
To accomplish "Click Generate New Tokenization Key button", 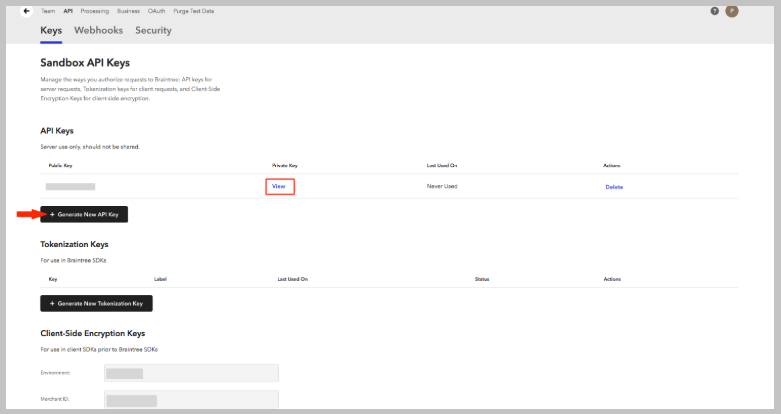I will pyautogui.click(x=97, y=303).
